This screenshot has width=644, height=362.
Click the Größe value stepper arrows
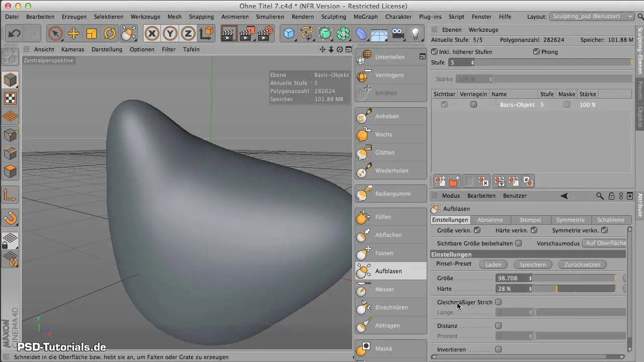click(x=530, y=278)
